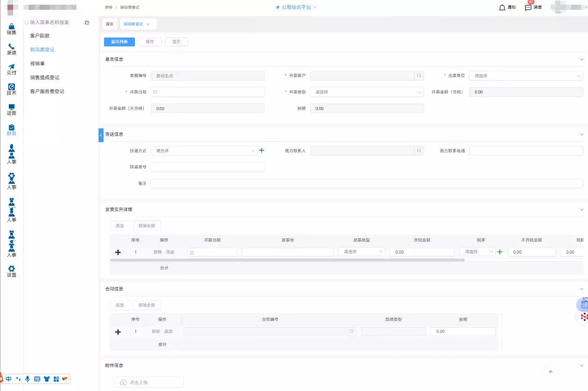Click the 快递单号 input field

pyautogui.click(x=208, y=167)
